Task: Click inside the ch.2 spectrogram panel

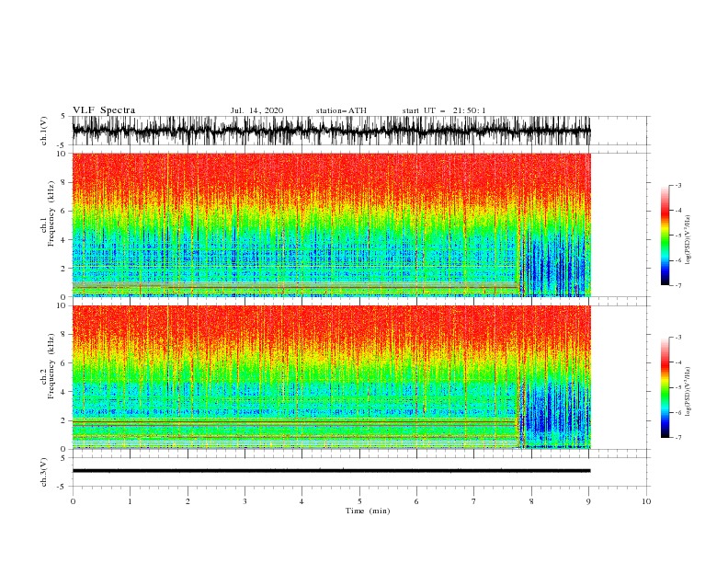Action: (332, 377)
